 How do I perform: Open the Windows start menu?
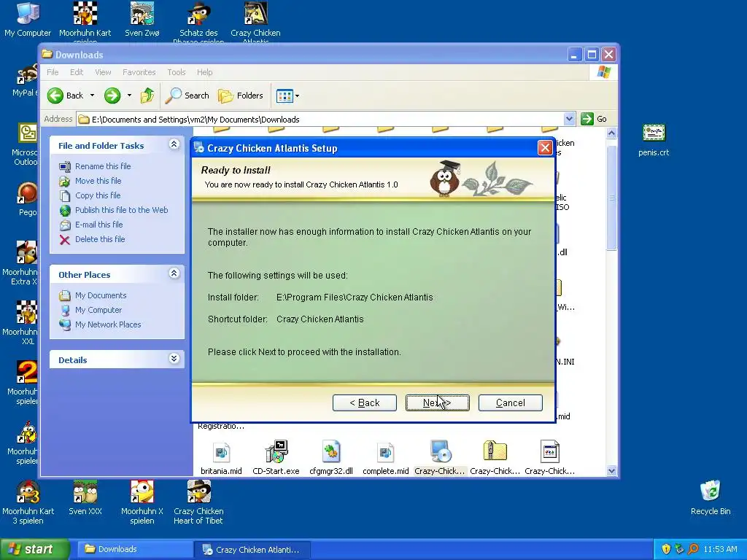[x=34, y=549]
